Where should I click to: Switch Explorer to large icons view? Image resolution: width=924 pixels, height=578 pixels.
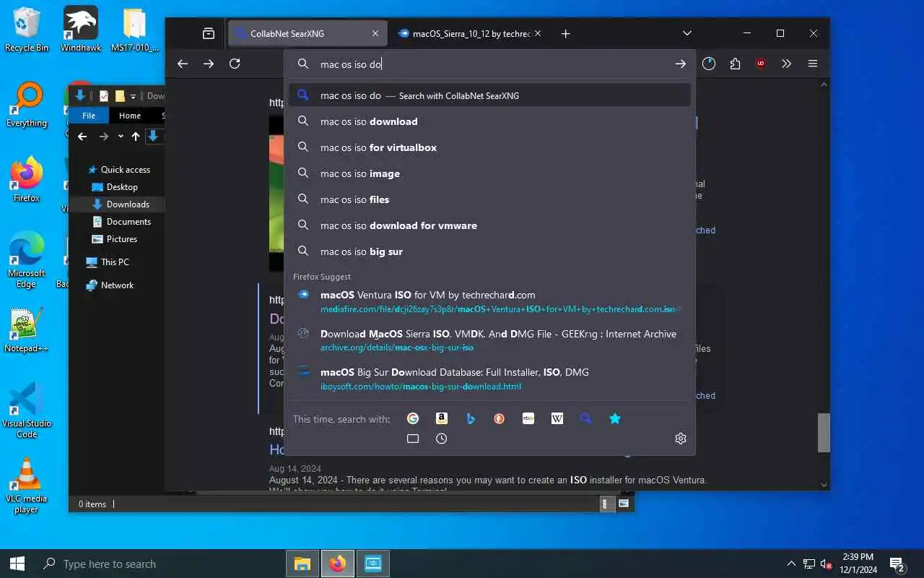(624, 504)
